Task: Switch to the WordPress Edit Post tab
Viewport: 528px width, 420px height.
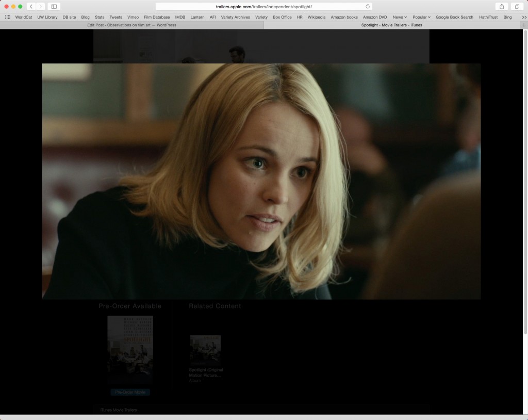Action: [131, 25]
